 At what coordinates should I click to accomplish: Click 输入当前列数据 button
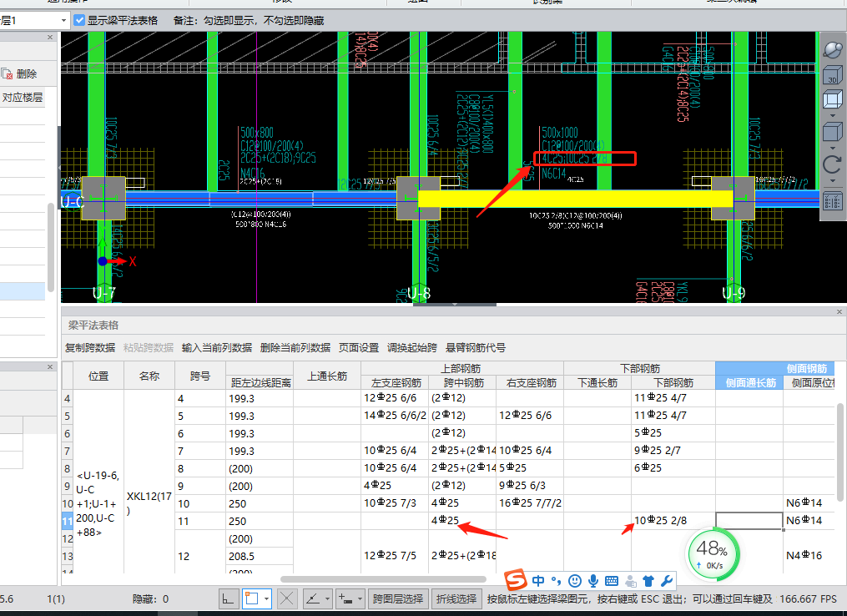click(217, 347)
